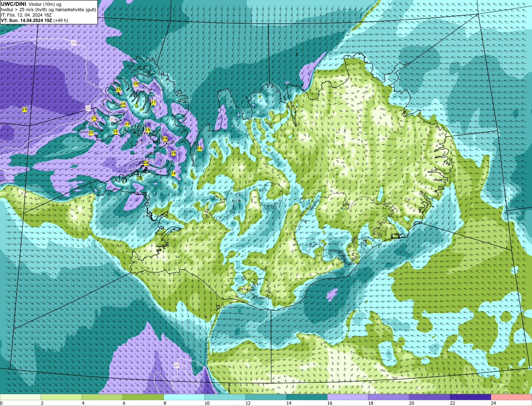532x406 pixels.
Task: Click the 10–12 m/s light turquoise legend swatch
Action: click(225, 397)
